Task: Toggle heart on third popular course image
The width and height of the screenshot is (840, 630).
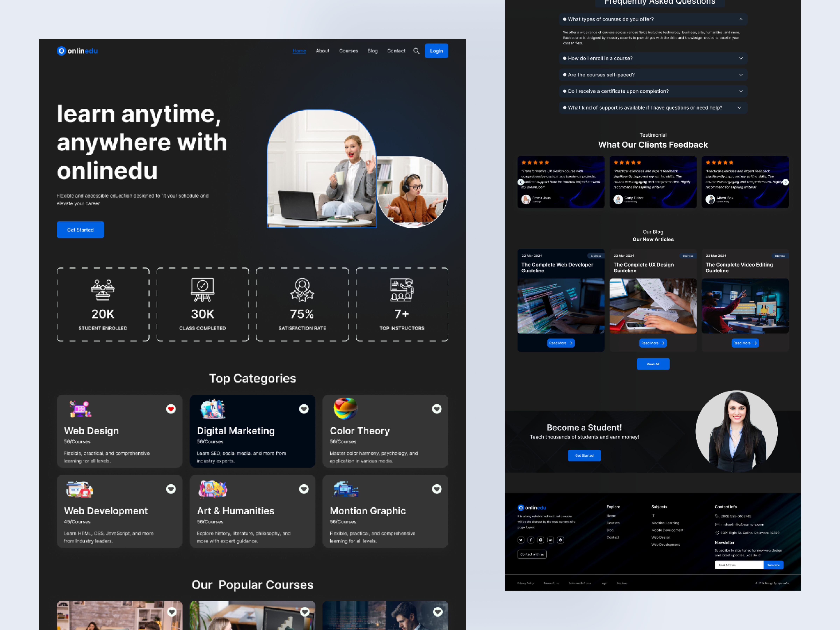Action: 438,612
